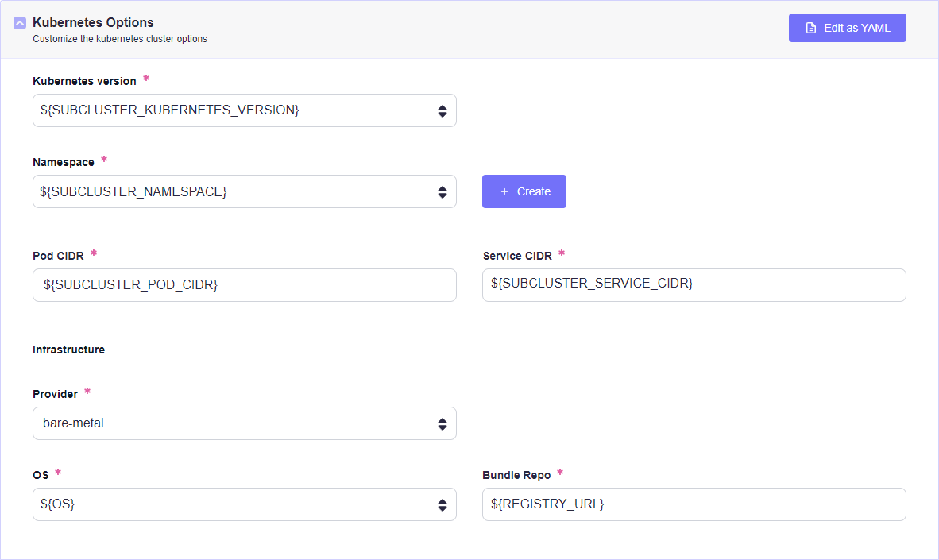This screenshot has width=939, height=560.
Task: Select the bare-metal text in Provider dropdown
Action: coord(73,423)
